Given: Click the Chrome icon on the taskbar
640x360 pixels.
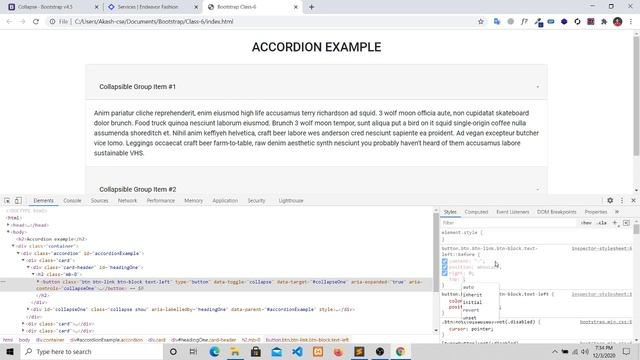Looking at the screenshot, I should 400,351.
